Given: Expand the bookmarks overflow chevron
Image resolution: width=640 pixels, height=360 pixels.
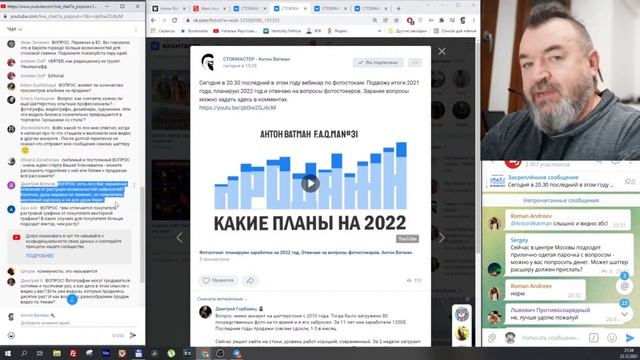Looking at the screenshot, I should tap(380, 31).
